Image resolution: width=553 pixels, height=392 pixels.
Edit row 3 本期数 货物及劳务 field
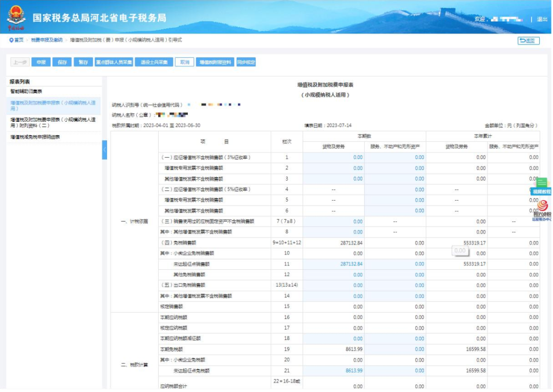334,179
